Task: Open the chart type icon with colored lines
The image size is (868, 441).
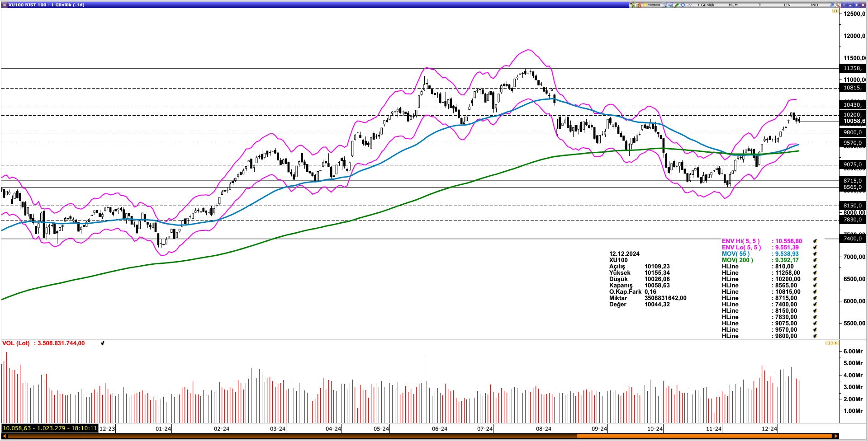Action: [670, 5]
